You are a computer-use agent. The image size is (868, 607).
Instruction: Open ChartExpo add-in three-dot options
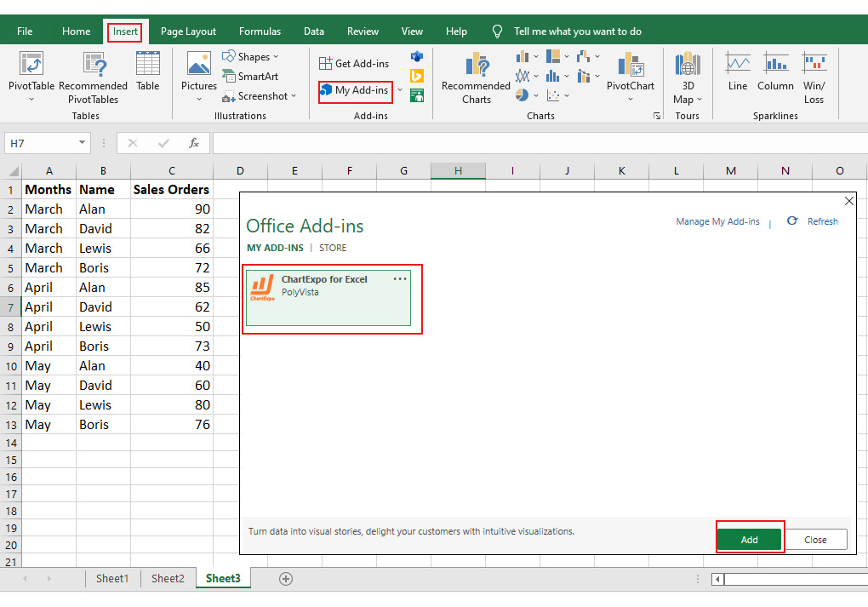(400, 279)
